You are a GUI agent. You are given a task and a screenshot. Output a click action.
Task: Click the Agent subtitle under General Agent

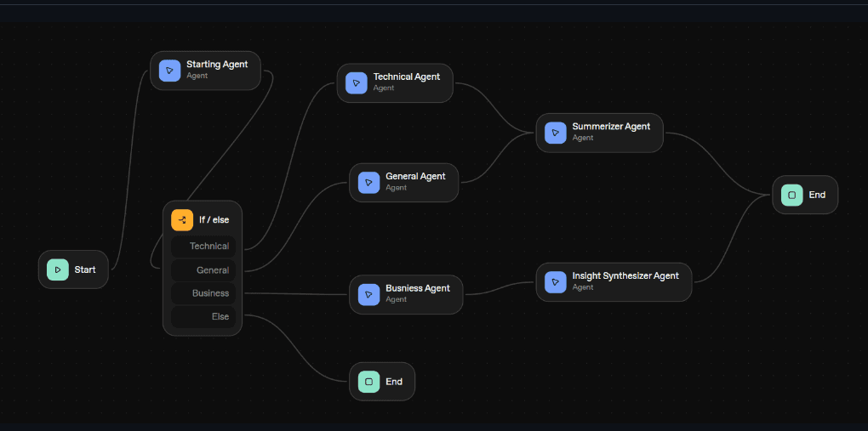pos(397,188)
